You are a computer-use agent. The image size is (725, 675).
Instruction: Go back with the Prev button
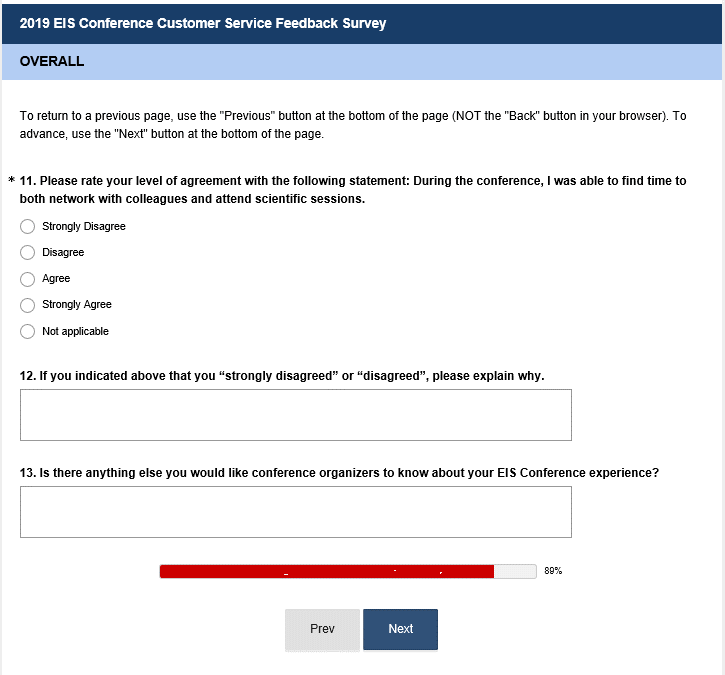tap(322, 629)
